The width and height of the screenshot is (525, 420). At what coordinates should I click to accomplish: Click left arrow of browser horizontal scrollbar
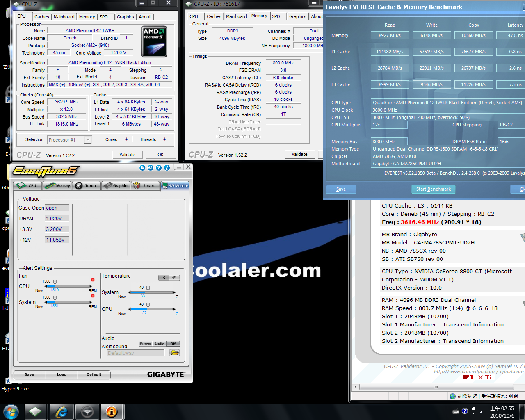355,387
